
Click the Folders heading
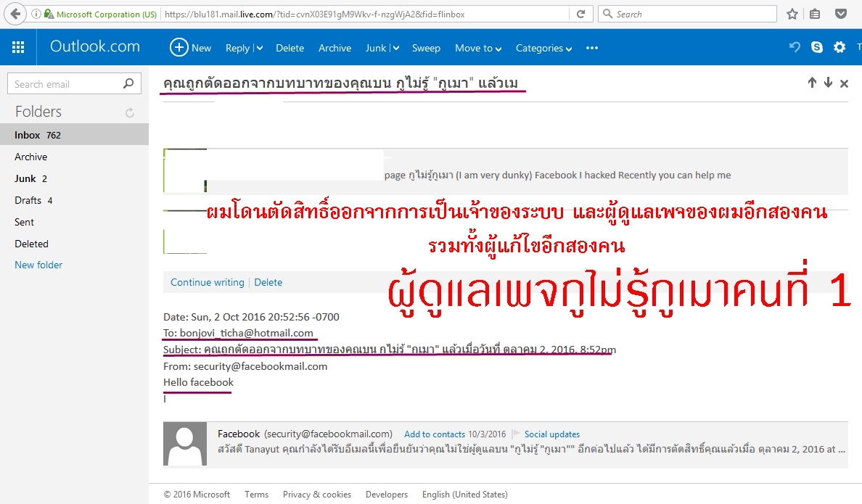pos(38,112)
